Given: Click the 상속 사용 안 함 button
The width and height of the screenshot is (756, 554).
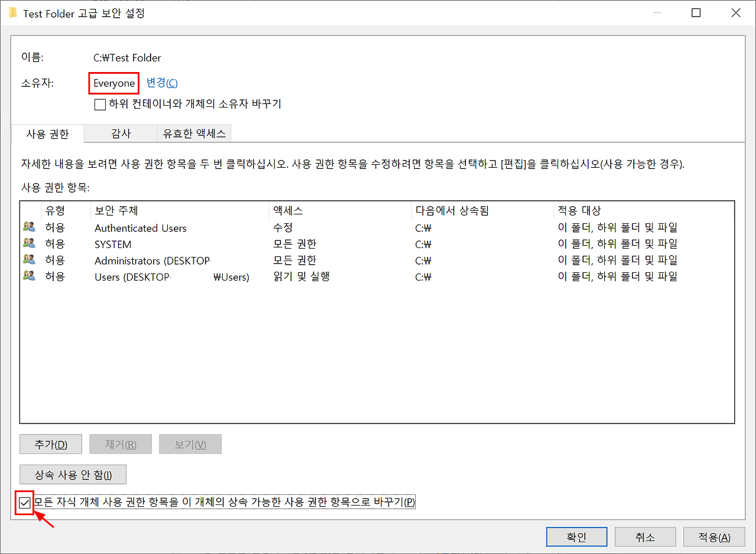Looking at the screenshot, I should 73,474.
